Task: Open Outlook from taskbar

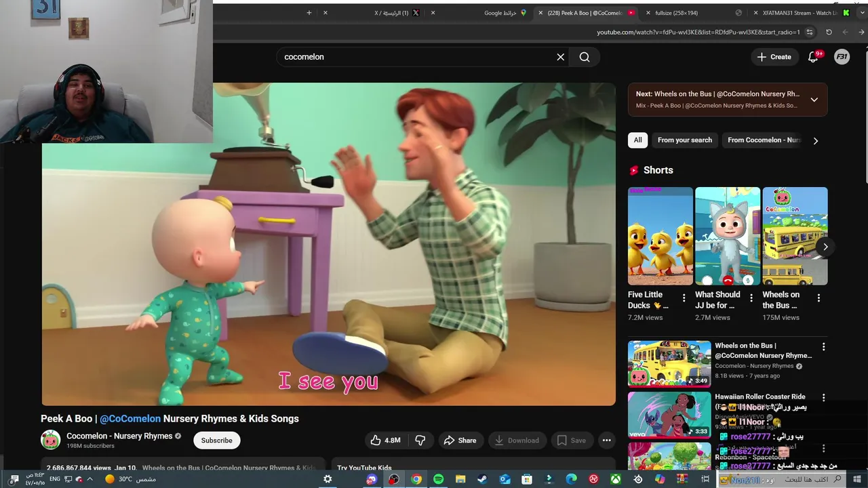Action: 505,479
